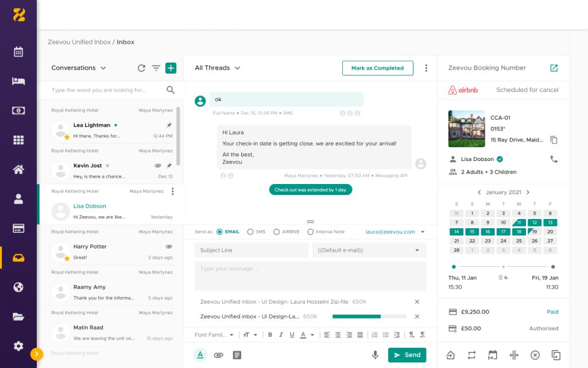Screen dimensions: 588x368
Task: Click the attachment paperclip icon
Action: pyautogui.click(x=219, y=355)
